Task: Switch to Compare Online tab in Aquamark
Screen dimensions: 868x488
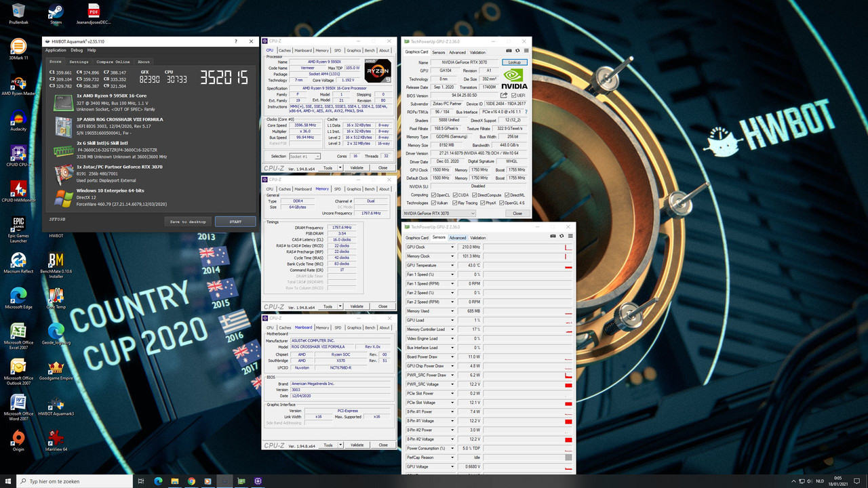Action: pyautogui.click(x=113, y=62)
